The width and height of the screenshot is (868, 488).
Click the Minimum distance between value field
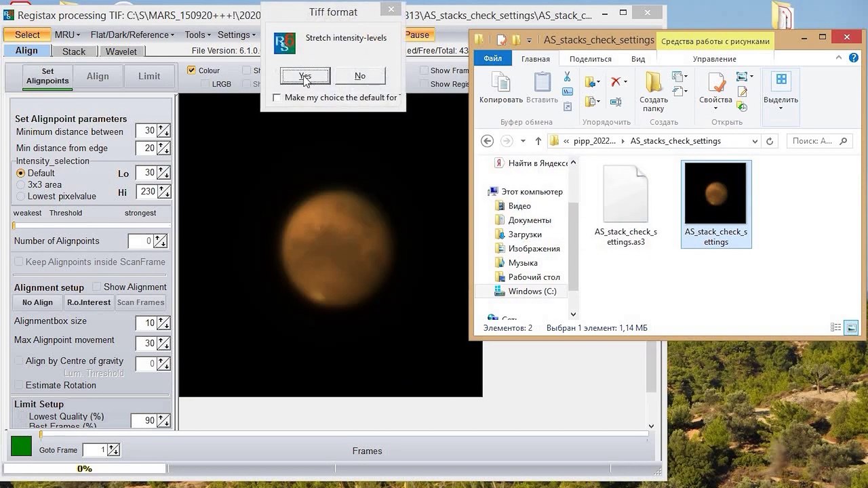(x=146, y=131)
